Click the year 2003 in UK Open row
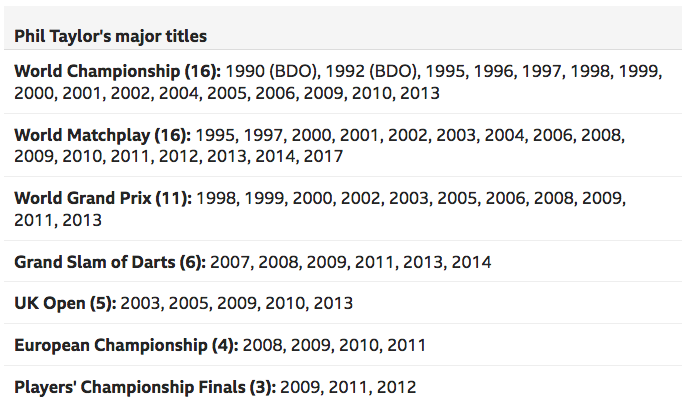Image resolution: width=694 pixels, height=406 pixels. coord(142,303)
